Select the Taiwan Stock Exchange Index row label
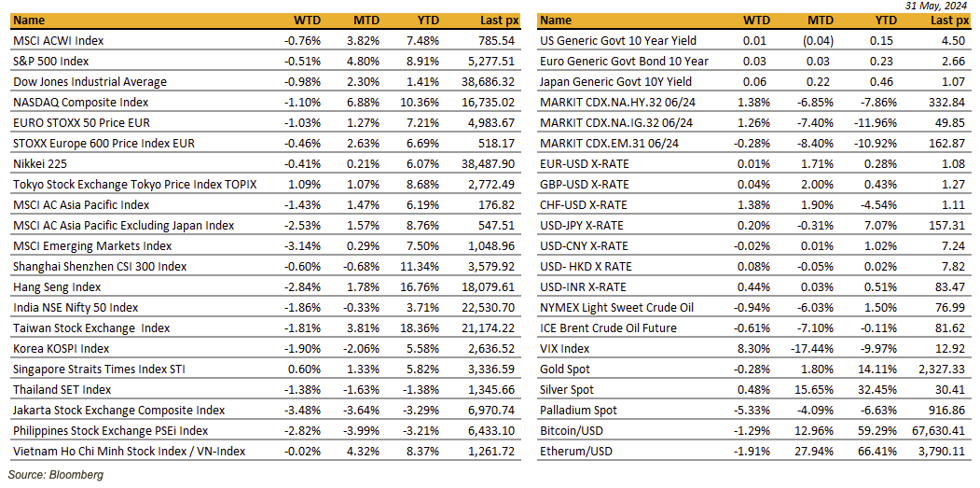 [91, 328]
